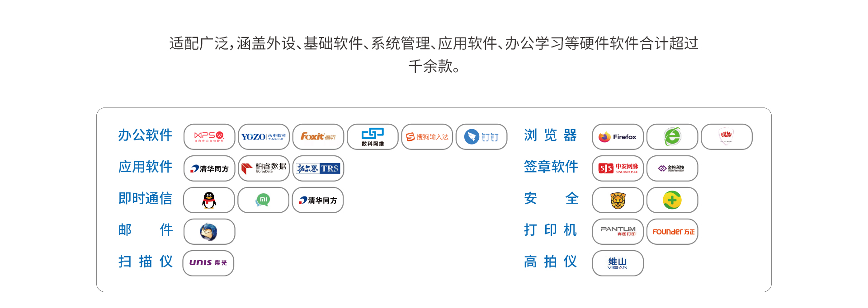Open the lion head security icon
The image size is (868, 308).
[x=618, y=200]
